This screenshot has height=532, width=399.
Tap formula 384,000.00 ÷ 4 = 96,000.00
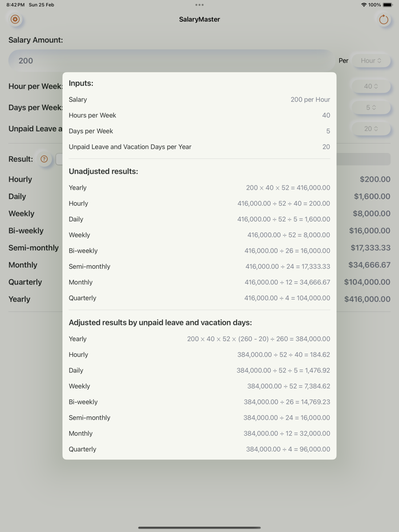click(x=288, y=449)
